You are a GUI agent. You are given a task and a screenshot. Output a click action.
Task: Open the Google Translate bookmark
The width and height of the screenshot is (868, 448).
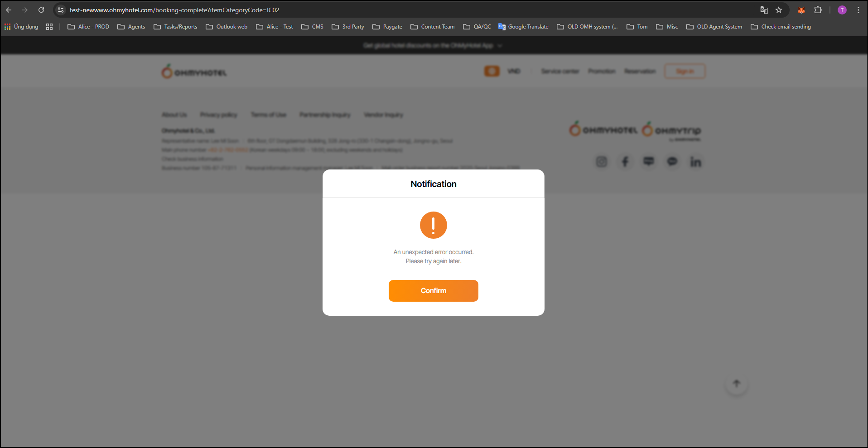coord(523,27)
